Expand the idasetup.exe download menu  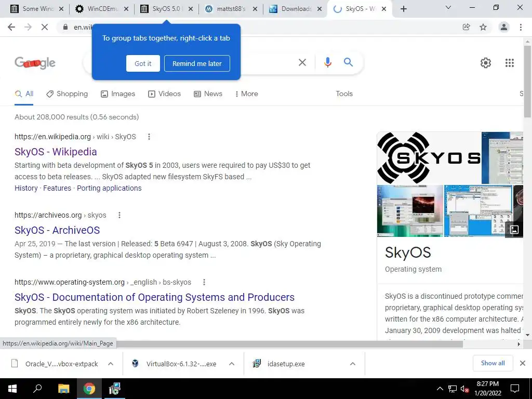tap(353, 364)
